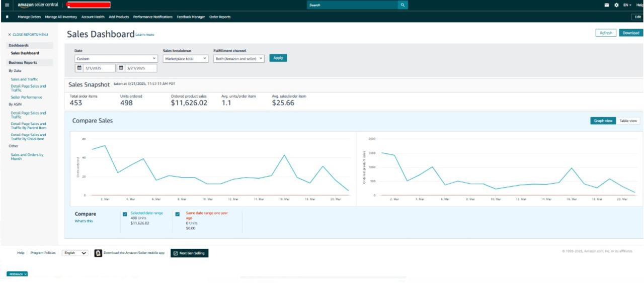Click the Amazon Seller Central logo
This screenshot has height=283, width=644.
tap(38, 5)
